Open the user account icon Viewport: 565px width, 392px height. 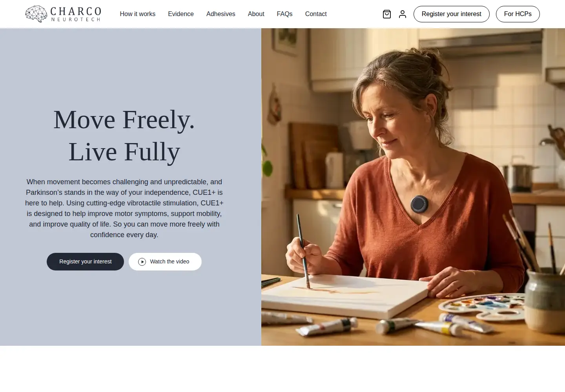pyautogui.click(x=403, y=14)
